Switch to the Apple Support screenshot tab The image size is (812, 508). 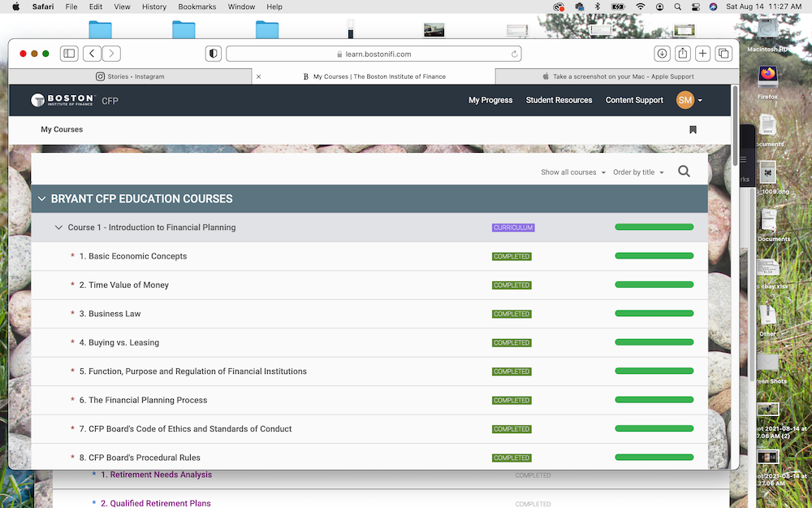617,76
